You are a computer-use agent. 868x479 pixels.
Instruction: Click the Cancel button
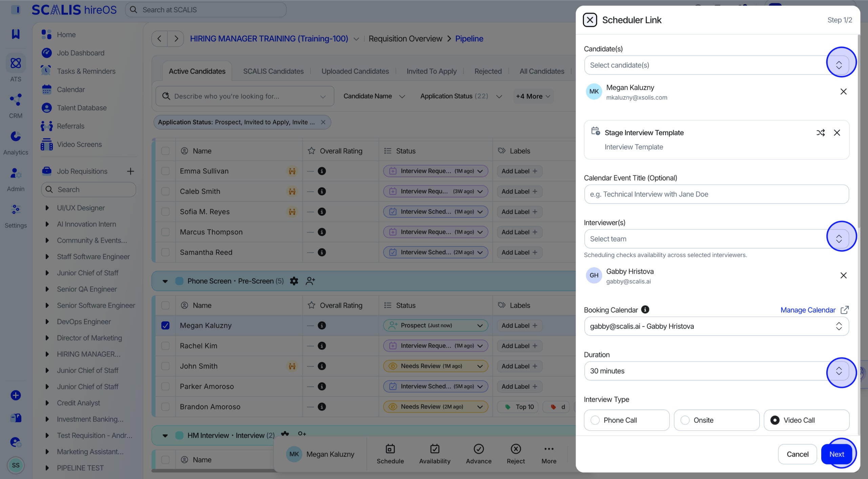797,454
